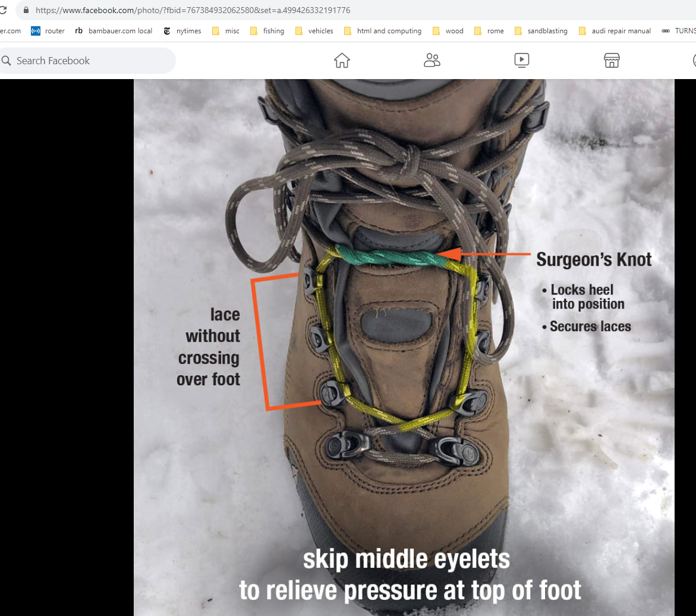
Task: Open the rome bookmark folder
Action: point(489,31)
